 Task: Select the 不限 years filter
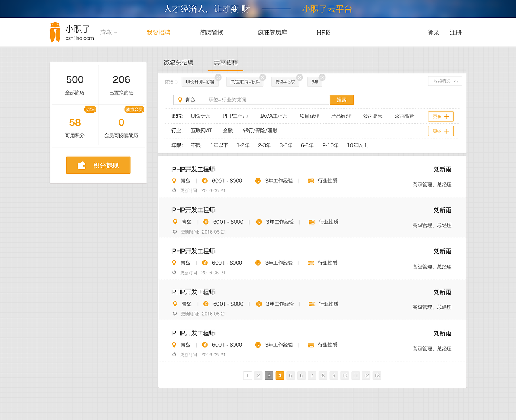(196, 145)
